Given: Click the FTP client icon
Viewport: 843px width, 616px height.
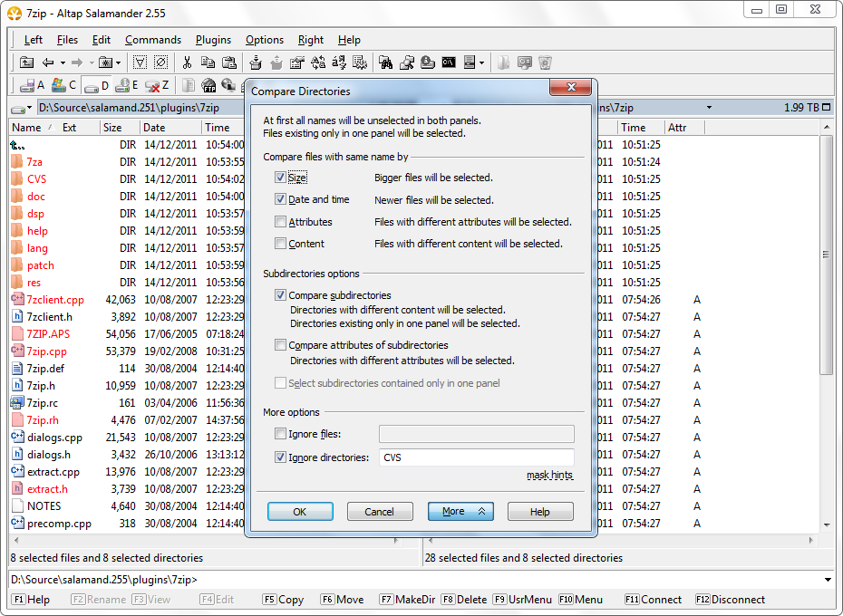Looking at the screenshot, I should click(x=208, y=85).
